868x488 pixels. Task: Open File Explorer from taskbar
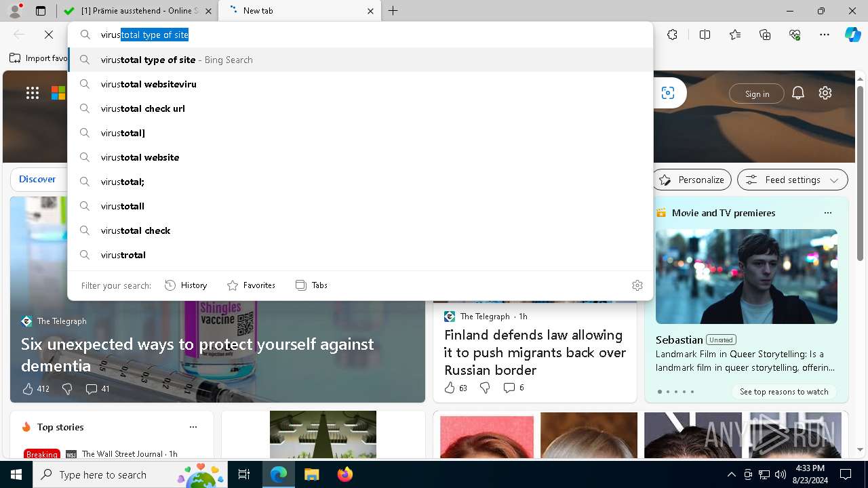pyautogui.click(x=311, y=474)
